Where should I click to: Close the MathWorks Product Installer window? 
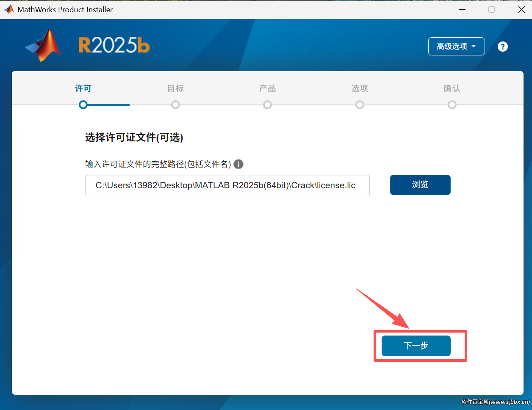[521, 9]
